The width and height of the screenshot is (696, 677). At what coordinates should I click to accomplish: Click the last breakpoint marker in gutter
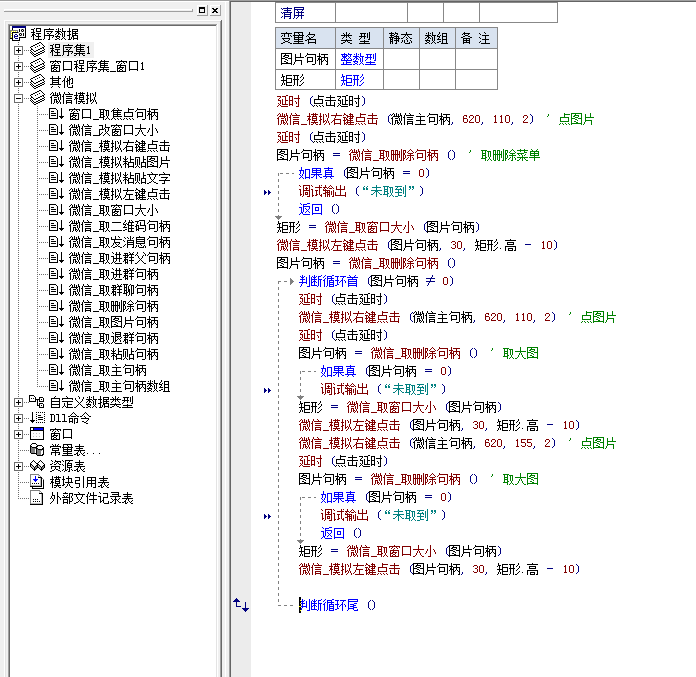[267, 516]
